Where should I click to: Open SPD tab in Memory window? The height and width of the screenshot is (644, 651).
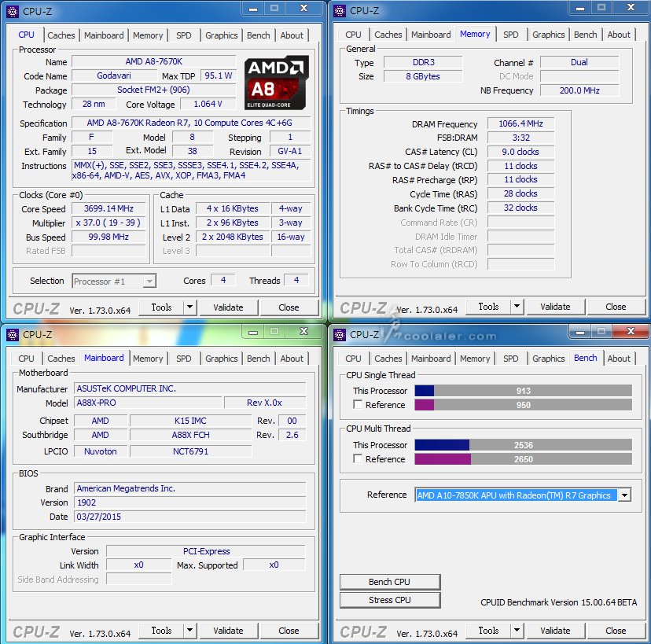(511, 35)
